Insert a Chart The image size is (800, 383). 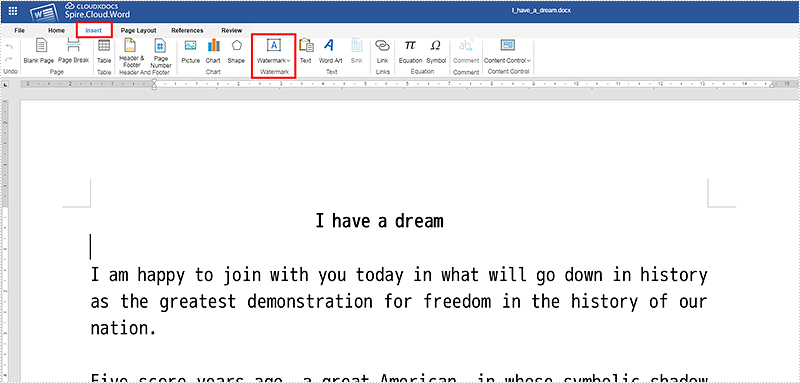pyautogui.click(x=213, y=52)
